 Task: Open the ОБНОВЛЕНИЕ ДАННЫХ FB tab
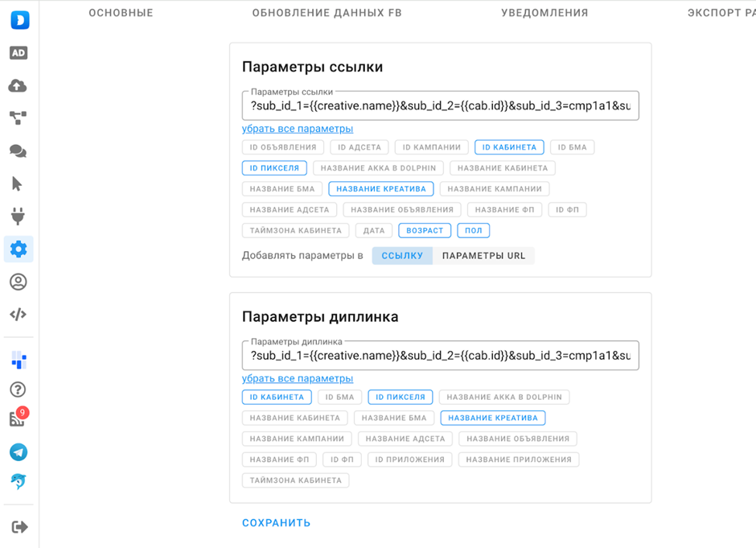327,13
